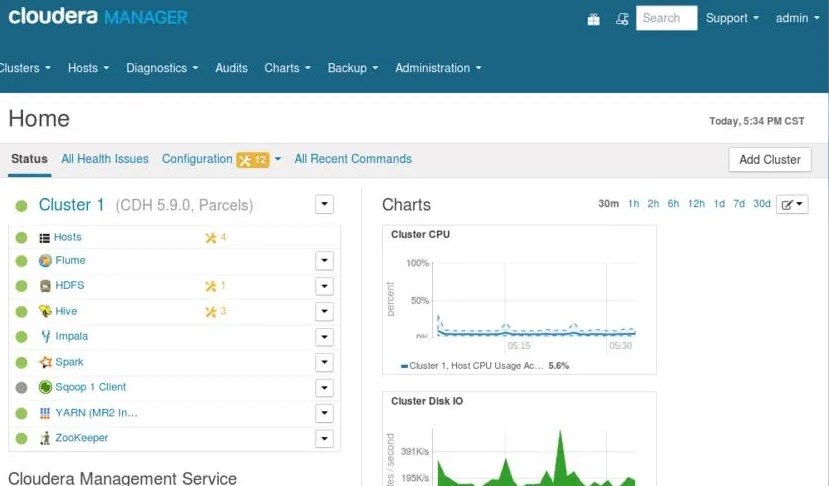Viewport: 829px width, 486px height.
Task: Click Sqoop 1 Client gray status dot
Action: point(21,388)
